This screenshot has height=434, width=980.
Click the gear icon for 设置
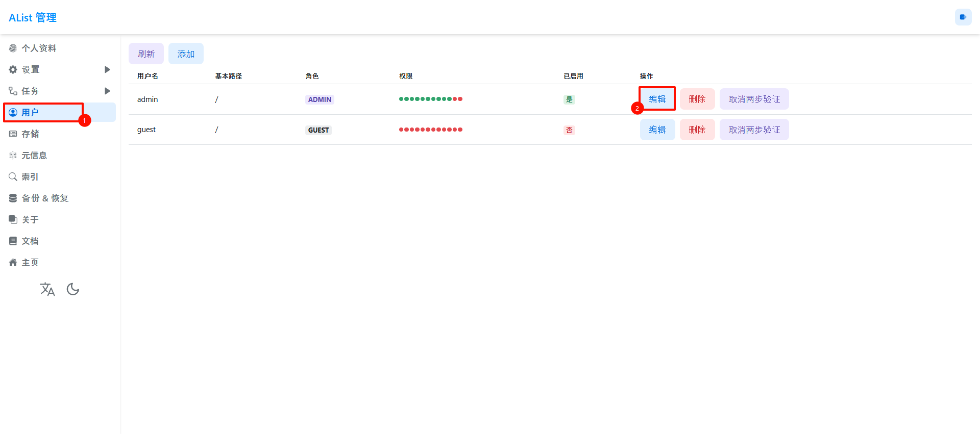coord(13,70)
